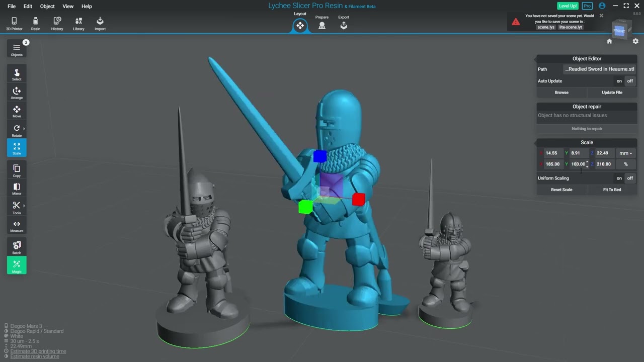Open viewport settings gear icon
This screenshot has height=362, width=644.
[x=635, y=41]
